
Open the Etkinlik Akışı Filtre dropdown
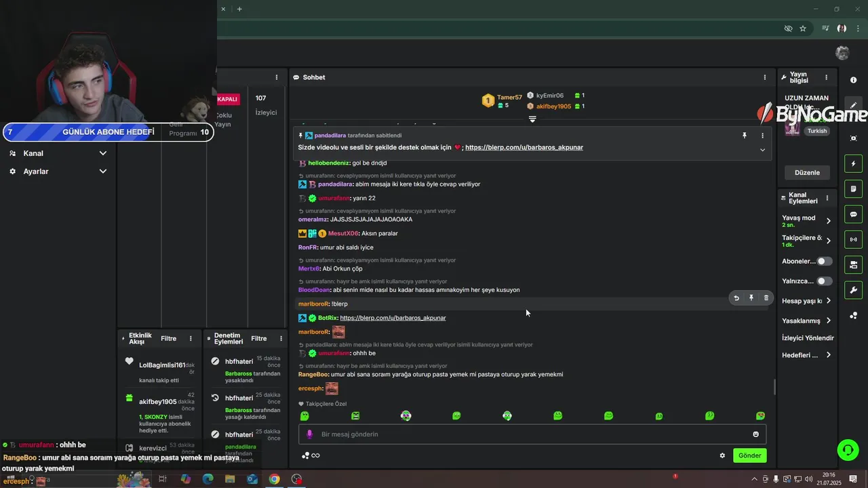click(168, 338)
